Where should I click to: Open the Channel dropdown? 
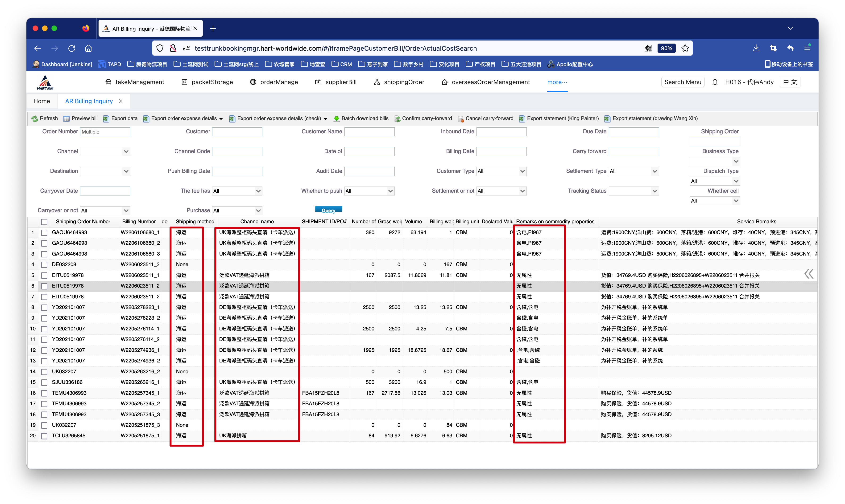(x=126, y=151)
